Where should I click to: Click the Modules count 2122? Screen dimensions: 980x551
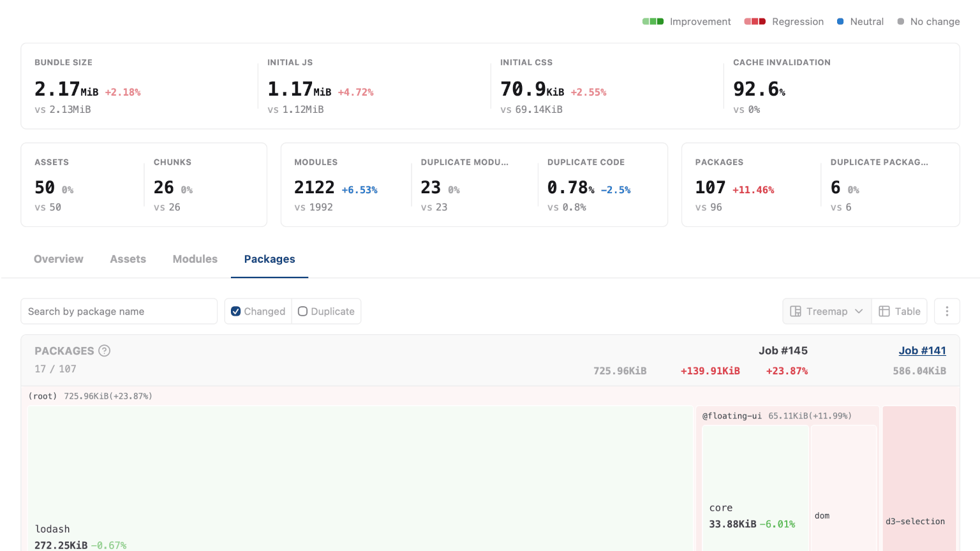click(x=315, y=187)
